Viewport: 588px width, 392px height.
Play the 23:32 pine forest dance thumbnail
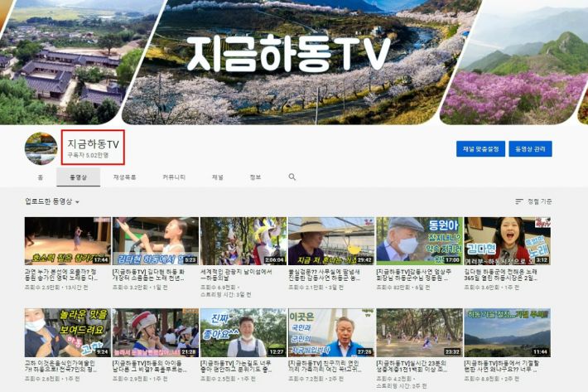coord(419,332)
